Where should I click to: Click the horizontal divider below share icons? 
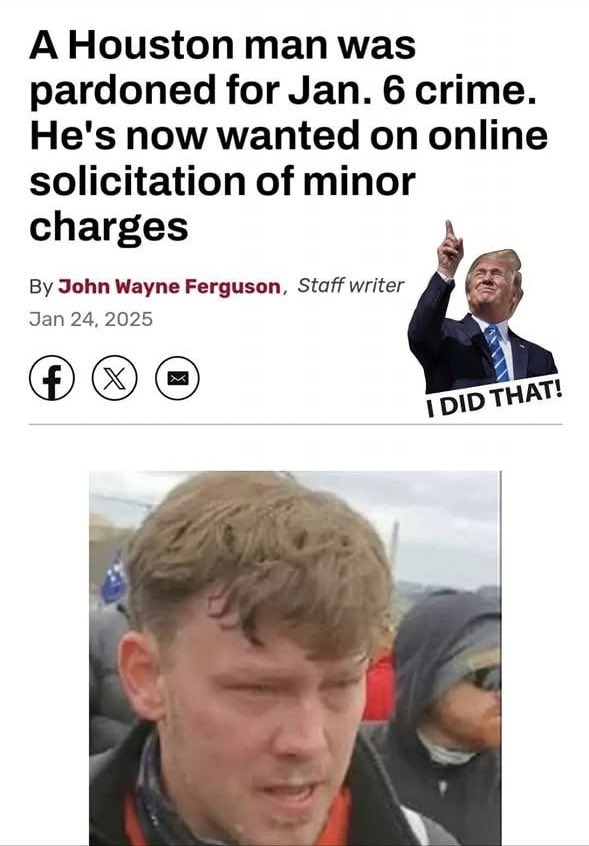[295, 425]
